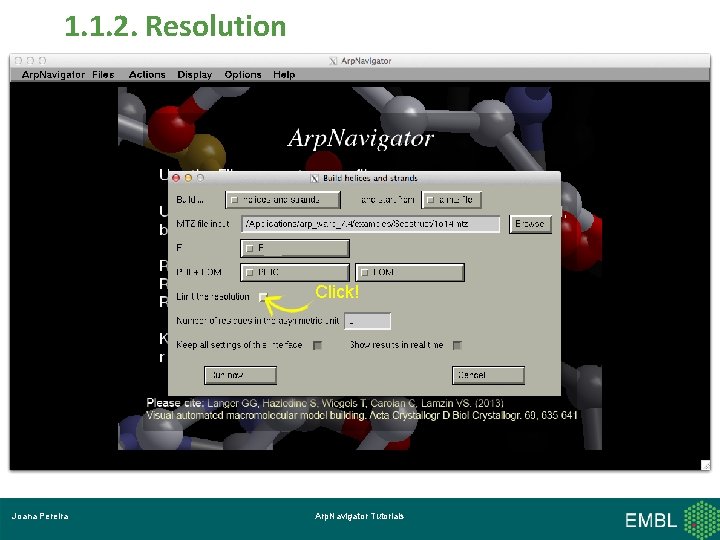Click the X11 icon in dialog title bar
Viewport: 720px width, 540px height.
click(x=315, y=178)
